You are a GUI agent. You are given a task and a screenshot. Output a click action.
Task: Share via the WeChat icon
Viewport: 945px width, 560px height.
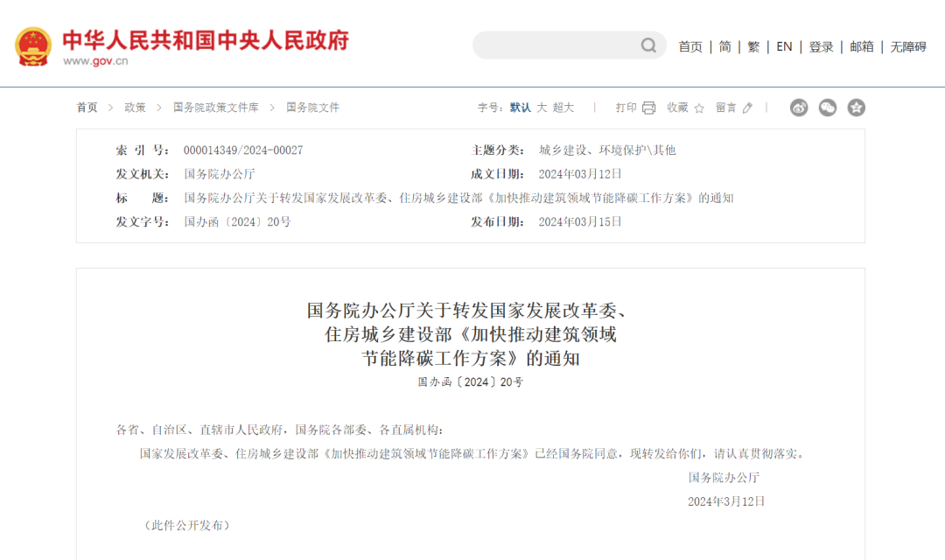pos(828,108)
